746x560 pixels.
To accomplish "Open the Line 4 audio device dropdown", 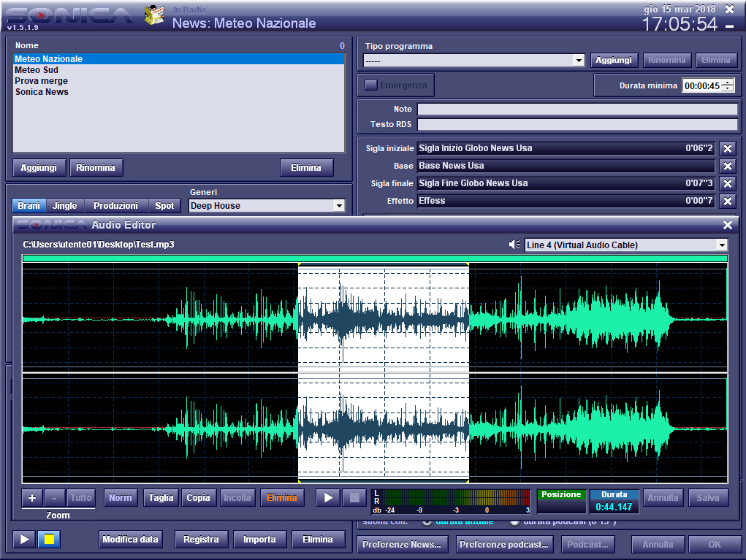I will click(x=722, y=245).
